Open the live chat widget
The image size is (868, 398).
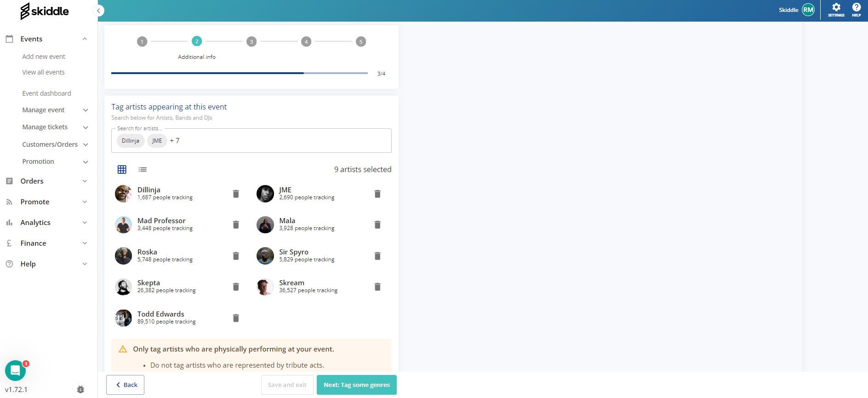[x=15, y=370]
